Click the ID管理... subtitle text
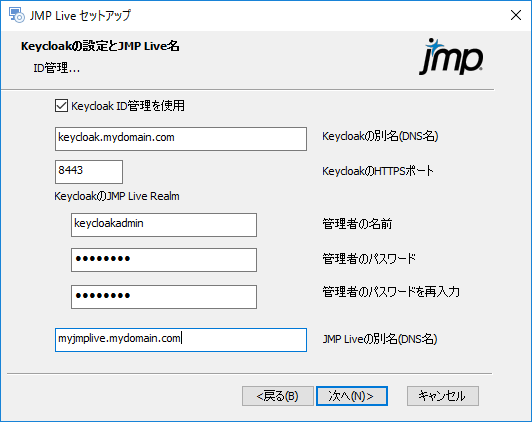Screen dimensions: 532x422 click(x=56, y=68)
